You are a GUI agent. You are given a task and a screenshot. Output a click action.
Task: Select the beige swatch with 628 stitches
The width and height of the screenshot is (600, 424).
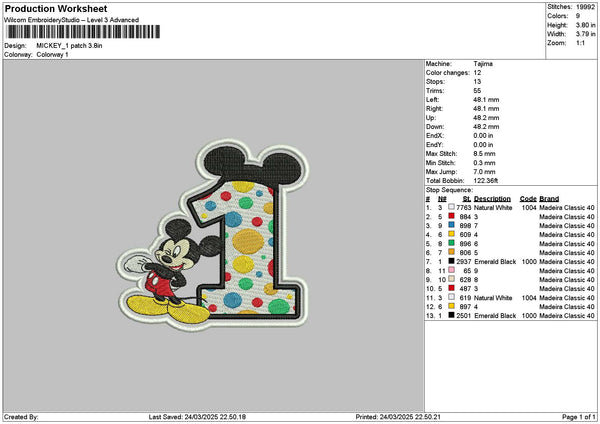452,279
